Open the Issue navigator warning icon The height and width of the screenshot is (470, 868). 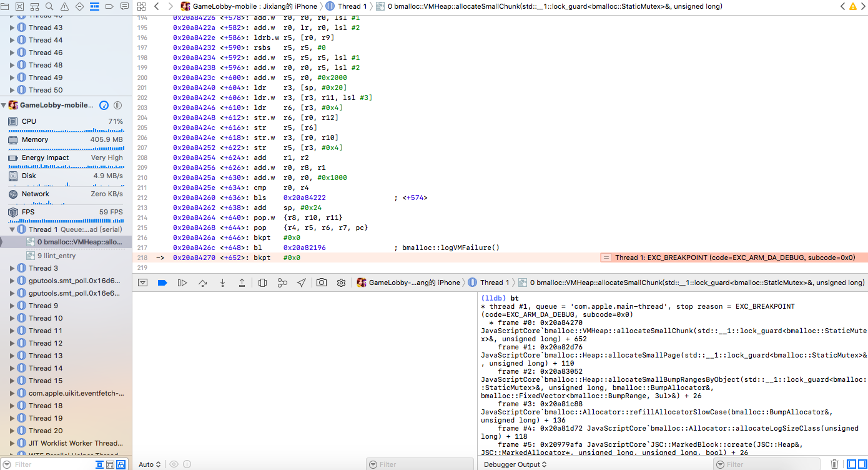[64, 6]
